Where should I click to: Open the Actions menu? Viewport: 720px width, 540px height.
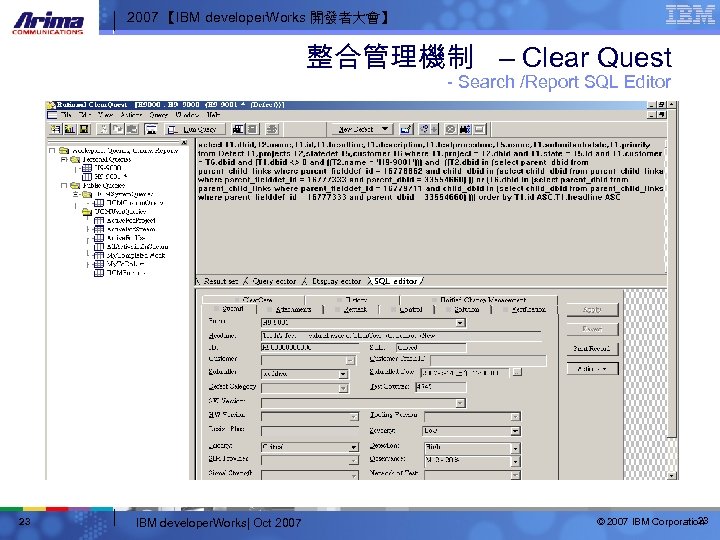point(131,115)
